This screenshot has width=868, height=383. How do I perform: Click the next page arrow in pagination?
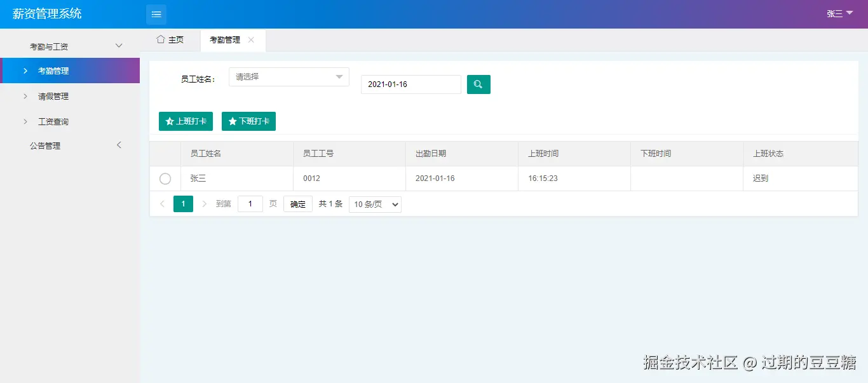pyautogui.click(x=203, y=203)
